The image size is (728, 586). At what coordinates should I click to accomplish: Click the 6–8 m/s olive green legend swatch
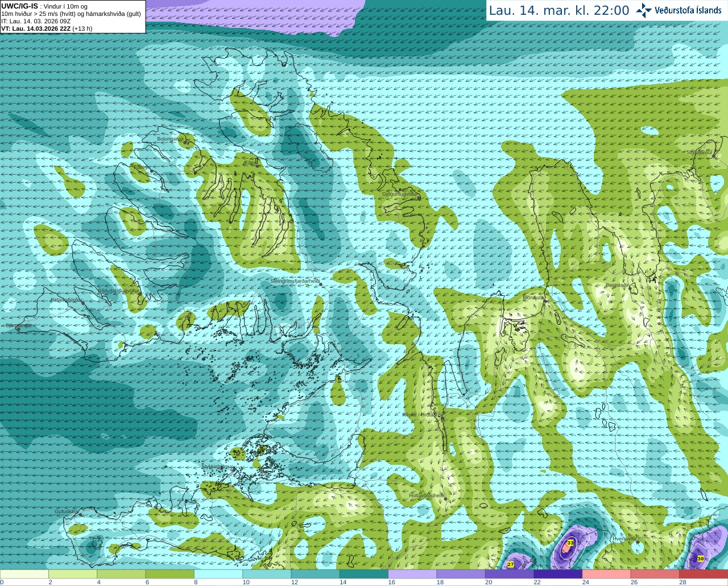169,574
